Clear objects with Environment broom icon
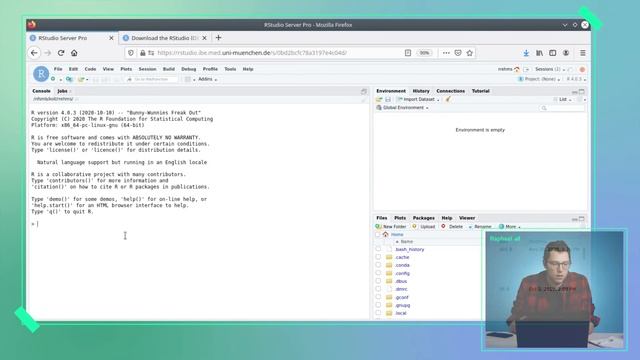 pos(448,99)
